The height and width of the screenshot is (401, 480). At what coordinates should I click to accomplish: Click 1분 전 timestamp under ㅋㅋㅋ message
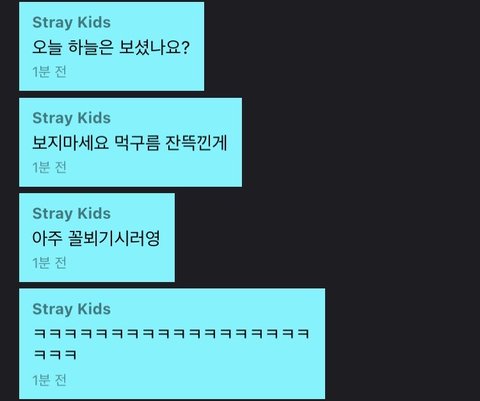tap(49, 380)
